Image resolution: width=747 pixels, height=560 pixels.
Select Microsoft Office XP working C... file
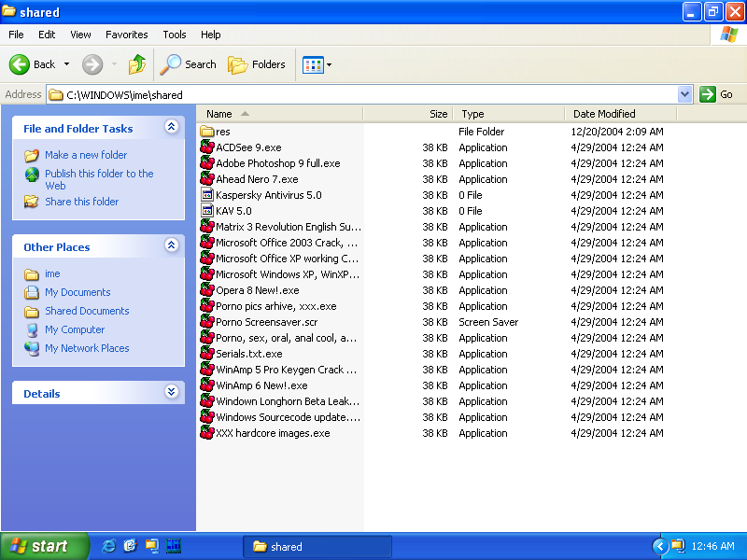(288, 259)
